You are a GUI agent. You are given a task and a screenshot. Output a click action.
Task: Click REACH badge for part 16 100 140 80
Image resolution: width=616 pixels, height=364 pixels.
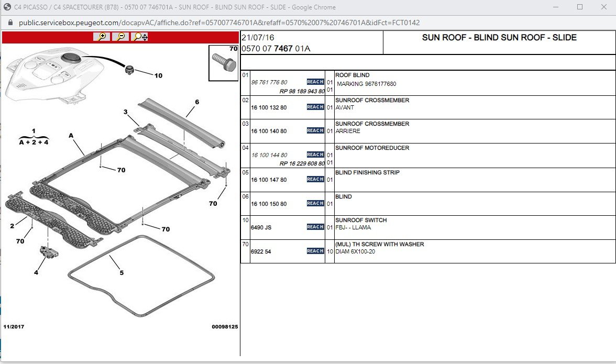coord(315,130)
